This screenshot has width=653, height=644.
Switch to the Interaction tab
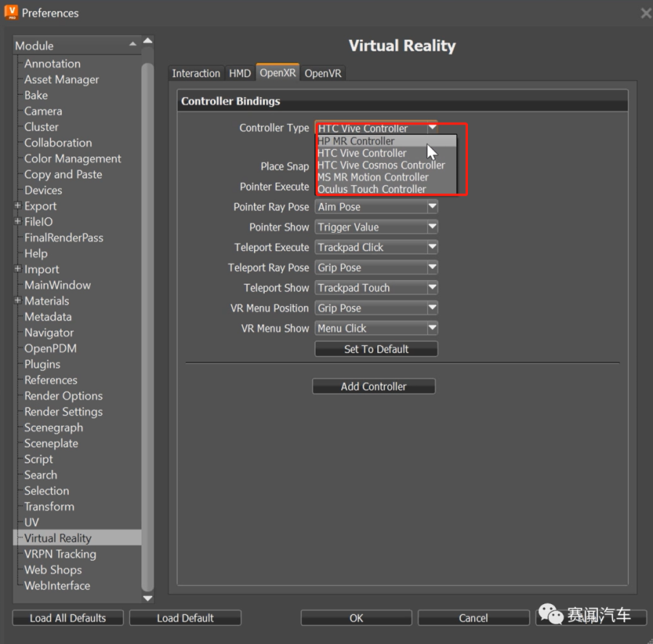click(x=196, y=73)
